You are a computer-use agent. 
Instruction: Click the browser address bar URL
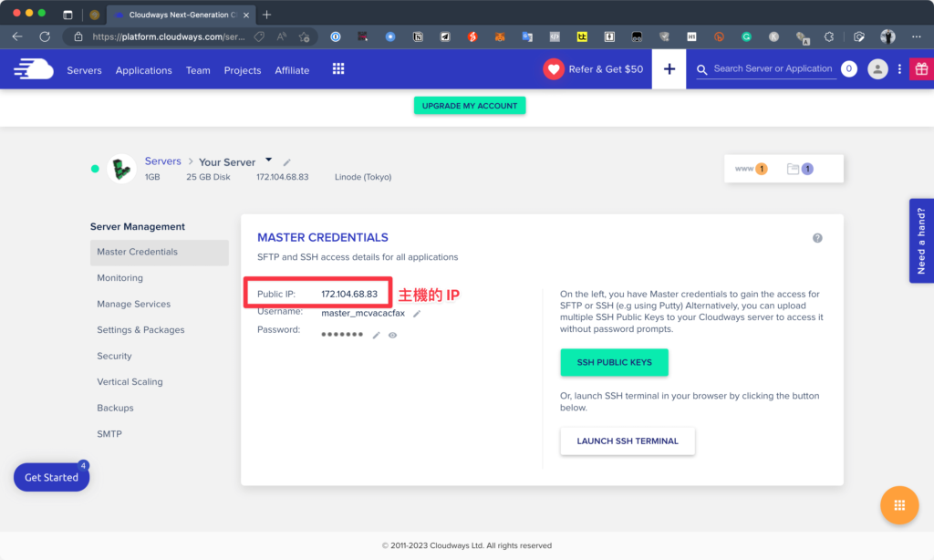(x=169, y=36)
